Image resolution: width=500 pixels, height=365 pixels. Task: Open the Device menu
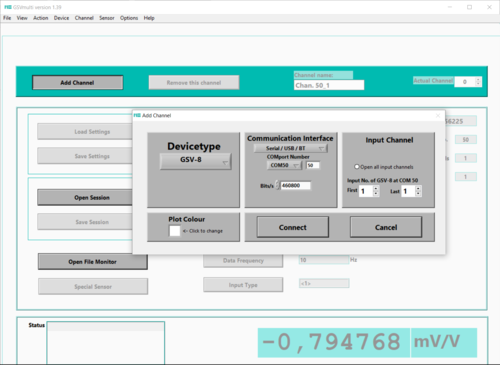click(61, 18)
